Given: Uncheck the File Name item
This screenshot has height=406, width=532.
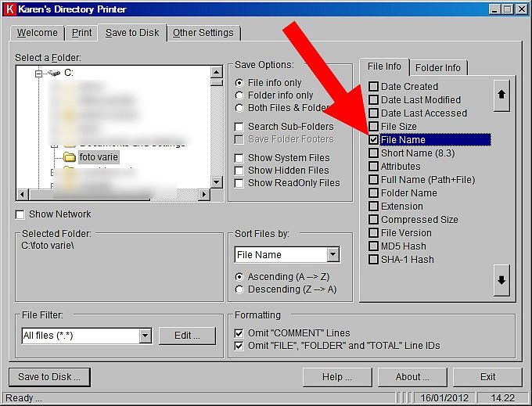Looking at the screenshot, I should point(373,140).
